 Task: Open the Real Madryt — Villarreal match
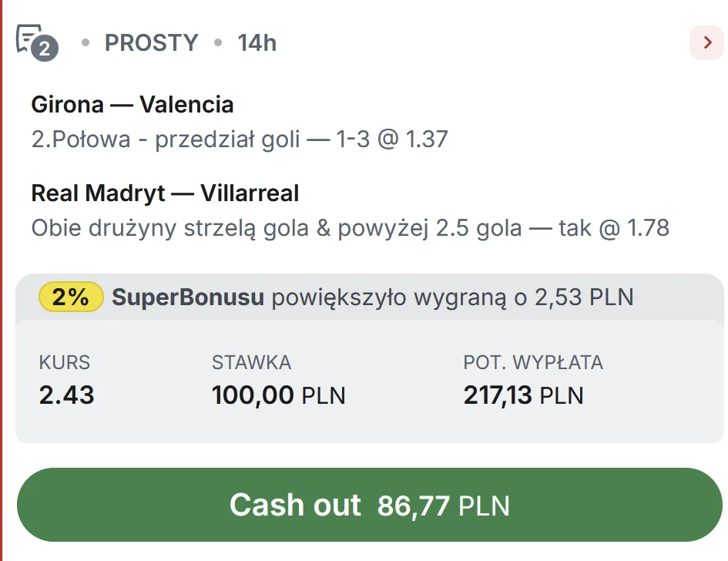(x=165, y=193)
